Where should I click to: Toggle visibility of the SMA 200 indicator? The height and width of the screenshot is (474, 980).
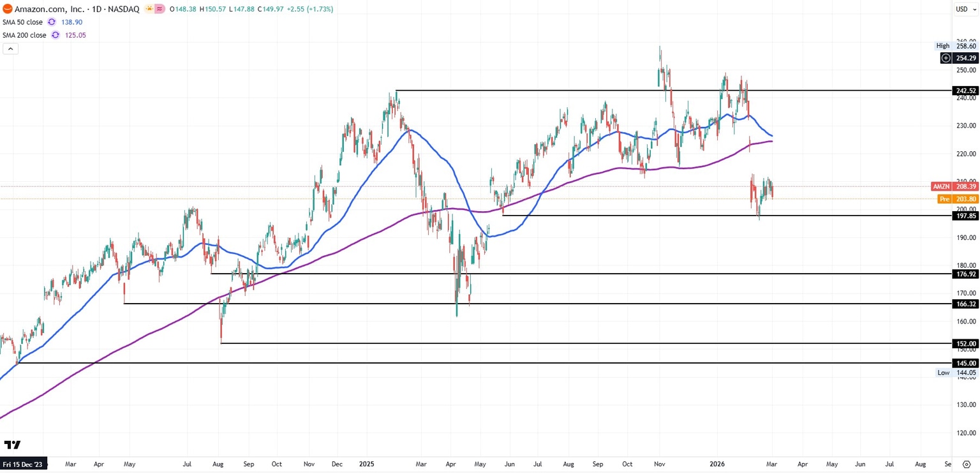click(x=24, y=35)
